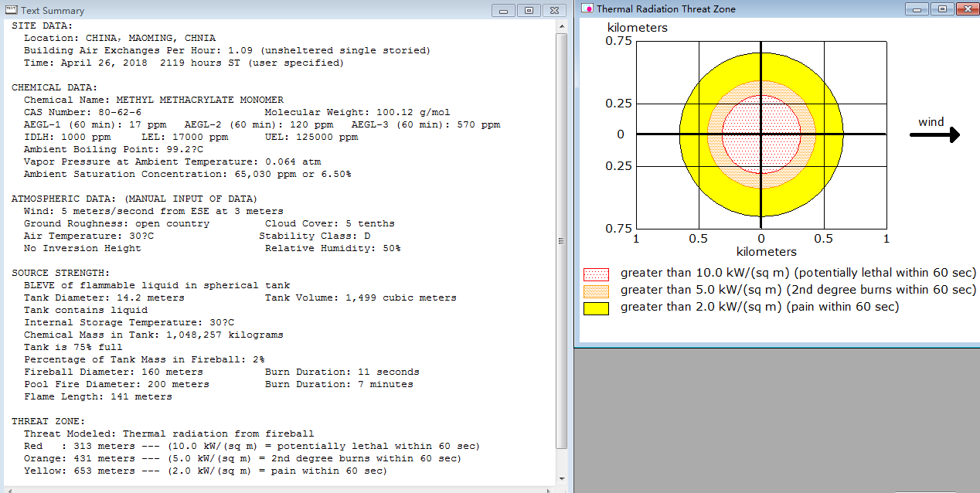The image size is (980, 493).
Task: Click the 'Location: CHINA, MAOMING, CHNIA' line
Action: click(x=120, y=38)
